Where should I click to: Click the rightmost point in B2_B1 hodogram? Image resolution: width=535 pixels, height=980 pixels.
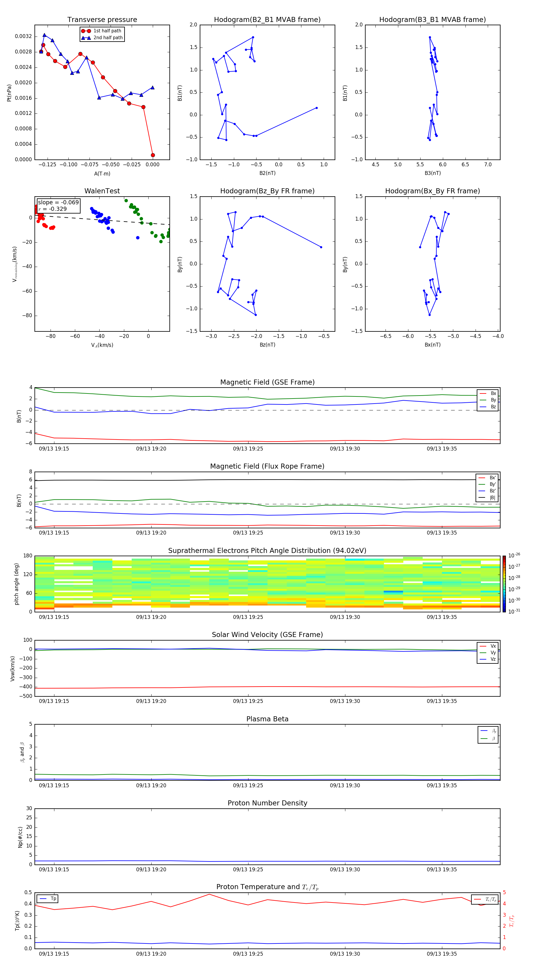317,108
